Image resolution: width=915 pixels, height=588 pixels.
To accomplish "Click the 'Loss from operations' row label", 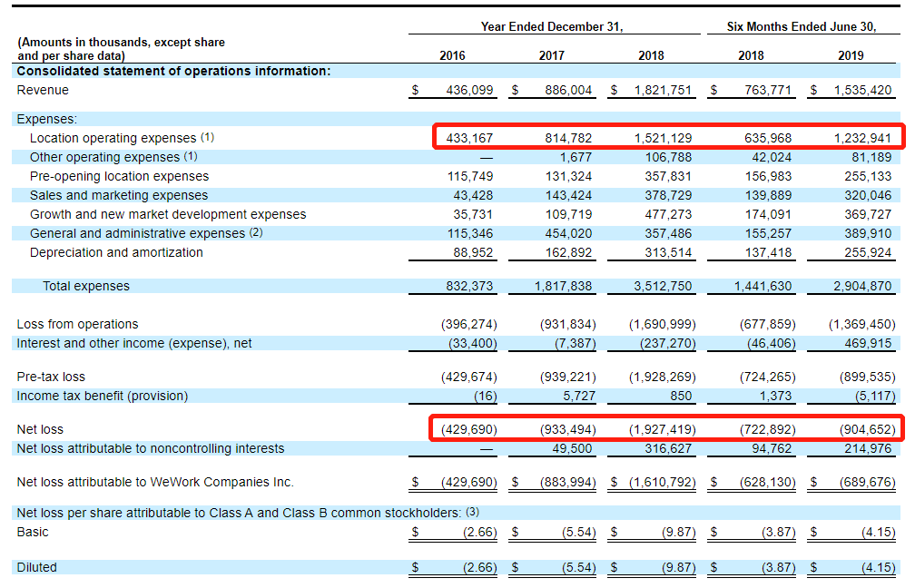I will (77, 324).
